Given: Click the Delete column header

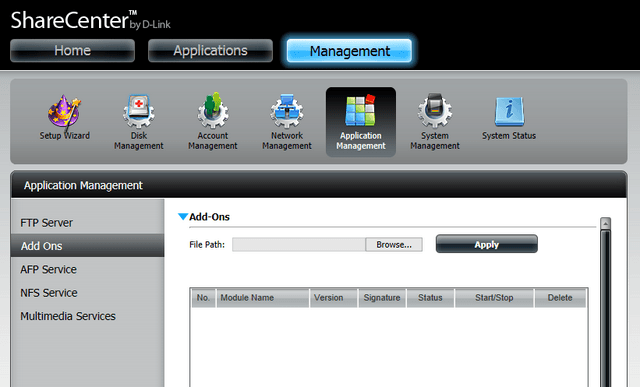Looking at the screenshot, I should tap(560, 298).
